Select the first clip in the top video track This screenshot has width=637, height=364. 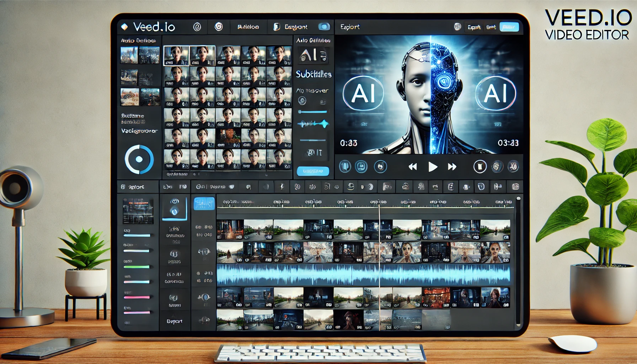[x=230, y=229]
